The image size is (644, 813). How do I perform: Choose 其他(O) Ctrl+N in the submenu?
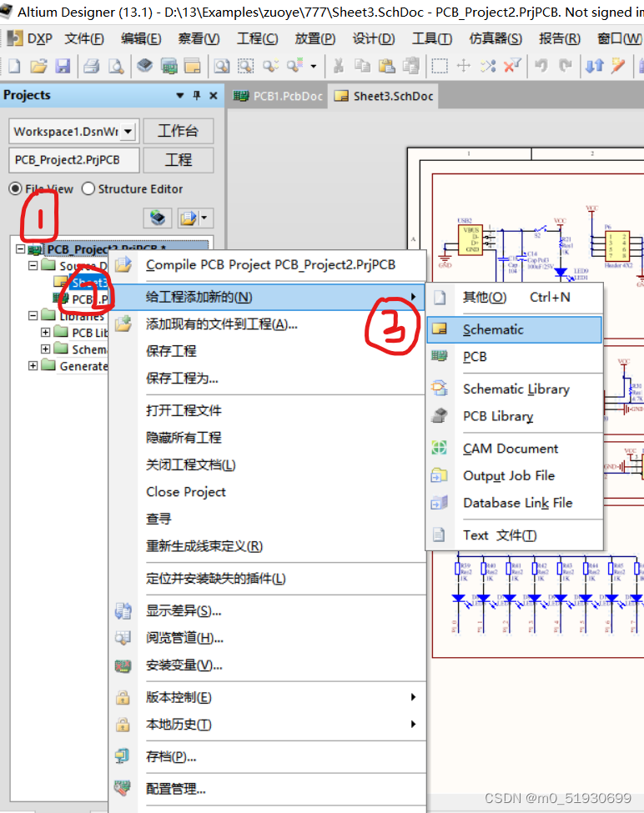[515, 297]
